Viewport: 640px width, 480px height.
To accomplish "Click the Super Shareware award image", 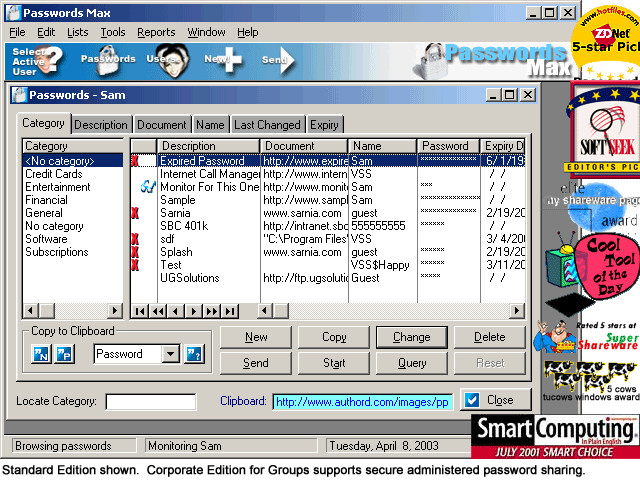I will pos(587,336).
